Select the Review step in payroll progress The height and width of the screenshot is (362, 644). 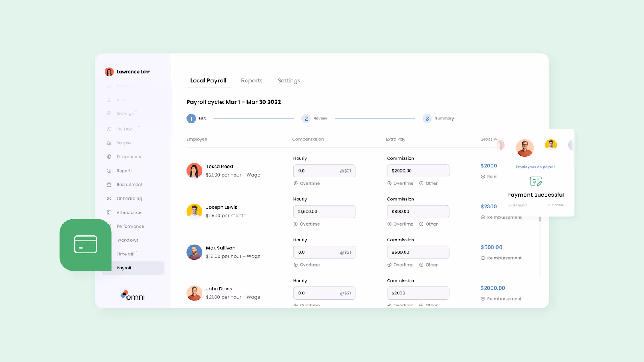click(306, 118)
